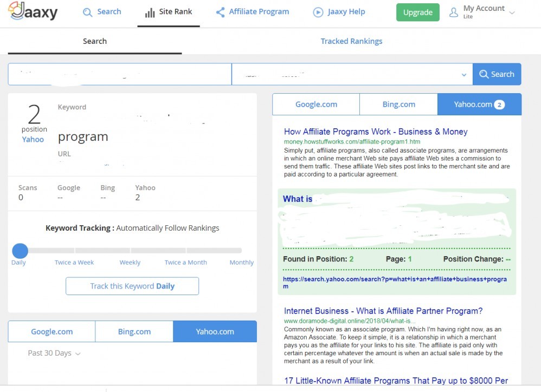Open the Search navigation menu item
Image resolution: width=541 pixels, height=392 pixels.
click(109, 12)
